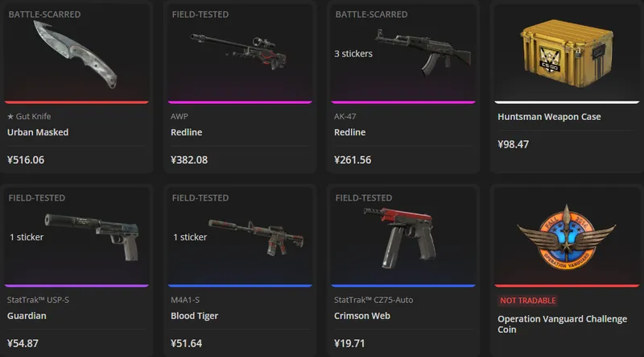Open the Urban Masked item title

[x=38, y=132]
